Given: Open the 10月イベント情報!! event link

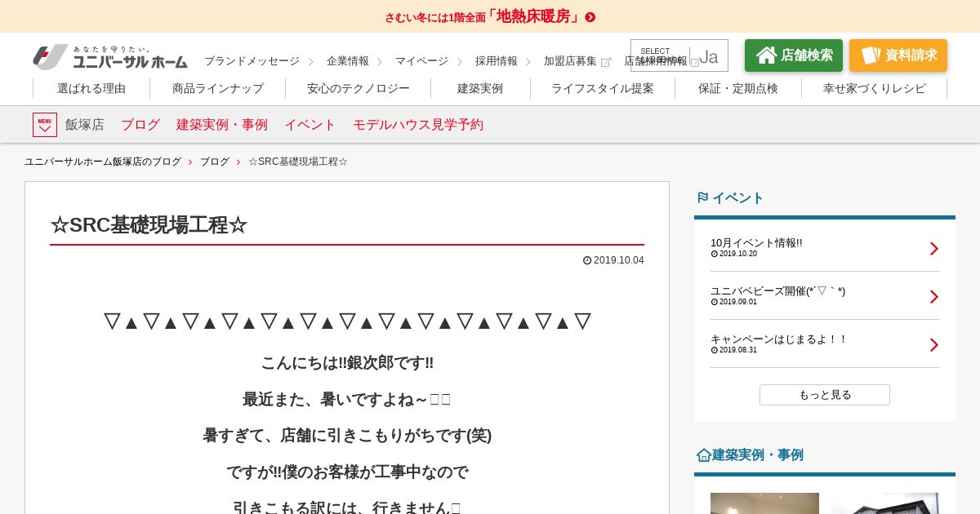Looking at the screenshot, I should (x=756, y=243).
